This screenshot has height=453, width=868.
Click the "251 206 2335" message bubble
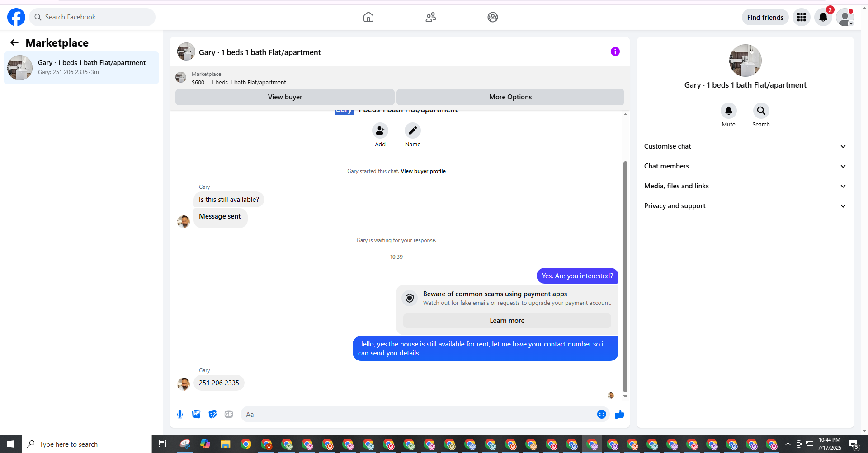219,383
